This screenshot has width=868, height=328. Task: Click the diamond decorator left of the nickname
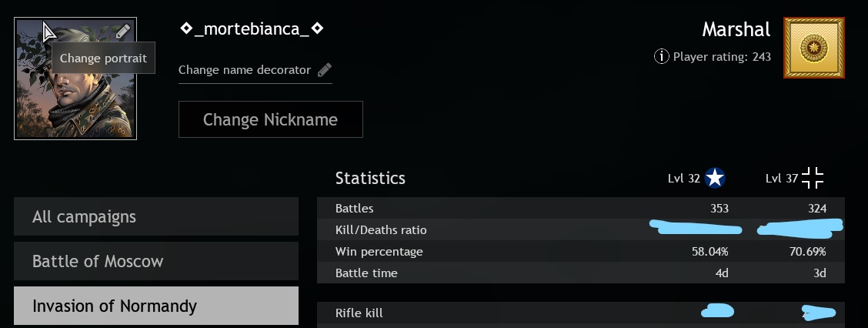[186, 28]
